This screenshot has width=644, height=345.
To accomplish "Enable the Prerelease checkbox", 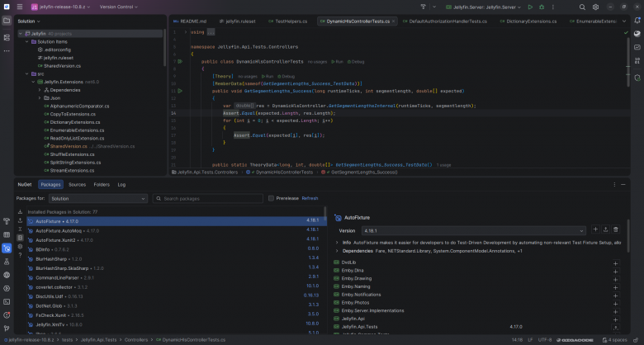I will point(271,198).
